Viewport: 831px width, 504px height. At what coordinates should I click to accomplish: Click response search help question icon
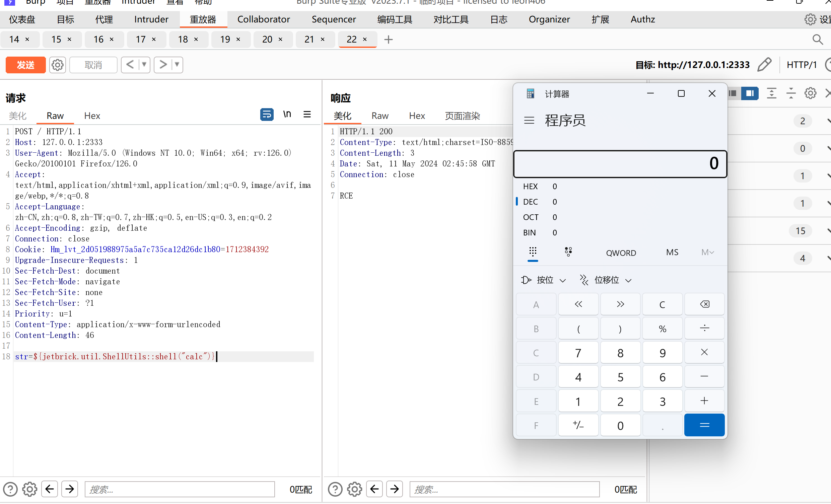point(335,489)
